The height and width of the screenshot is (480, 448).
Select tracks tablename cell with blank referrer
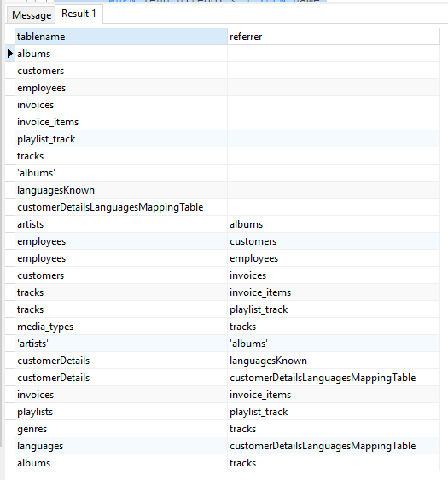[x=121, y=156]
